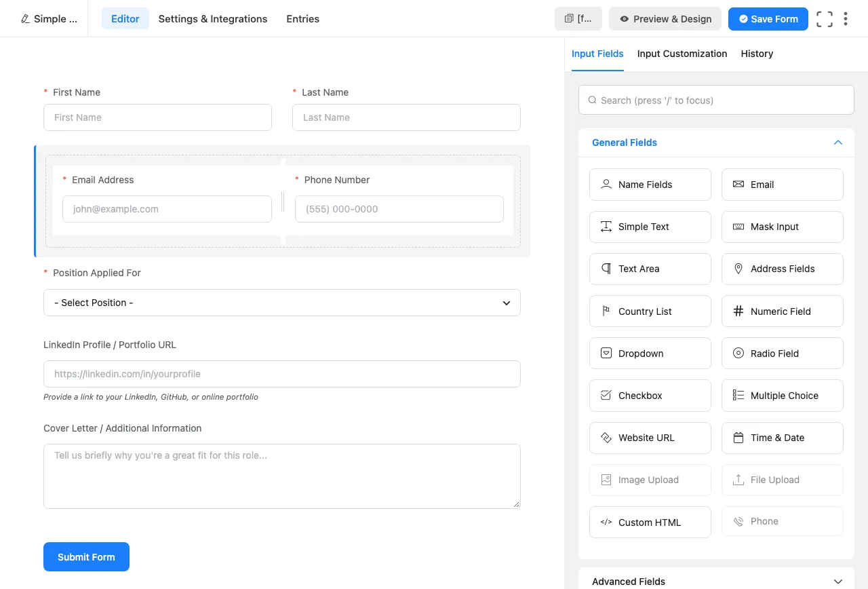Add a File Upload field
This screenshot has height=589, width=868.
[x=783, y=480]
